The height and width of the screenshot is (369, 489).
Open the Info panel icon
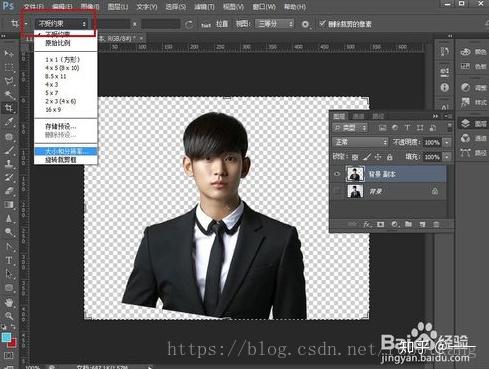[445, 88]
